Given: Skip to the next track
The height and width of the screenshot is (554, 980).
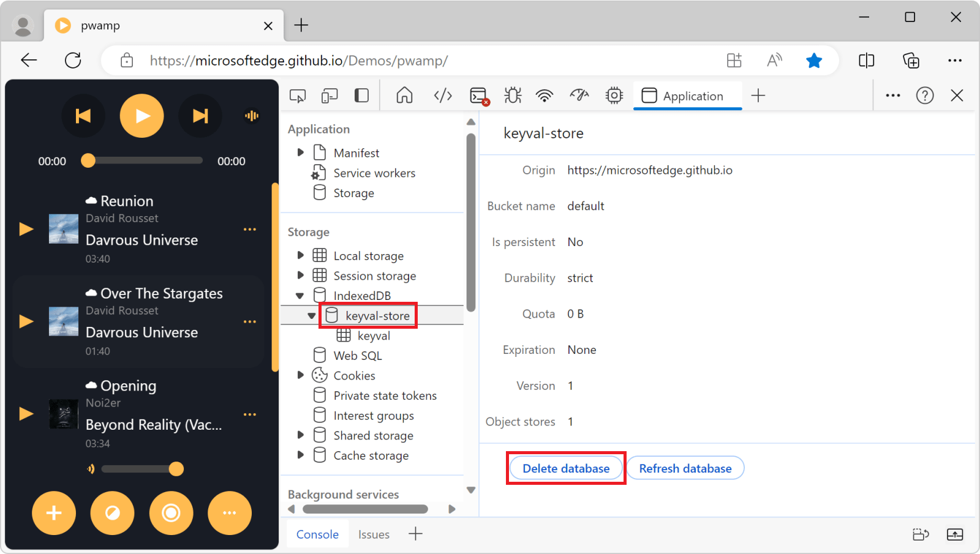Looking at the screenshot, I should pyautogui.click(x=200, y=115).
